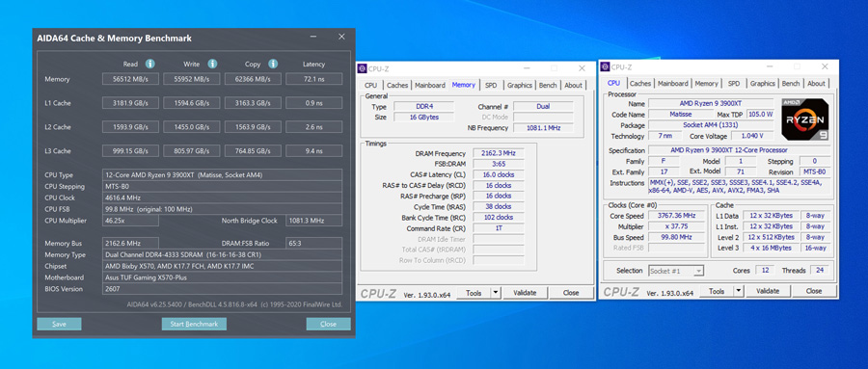The width and height of the screenshot is (868, 369).
Task: Open Tools dropdown arrow in CPU-Z Memory window
Action: coord(496,293)
